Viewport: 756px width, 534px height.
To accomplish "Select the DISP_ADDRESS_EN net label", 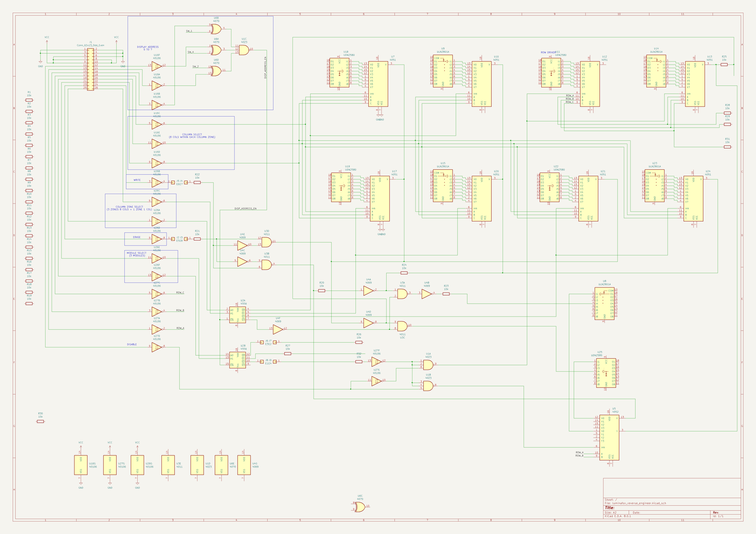I will coord(245,209).
